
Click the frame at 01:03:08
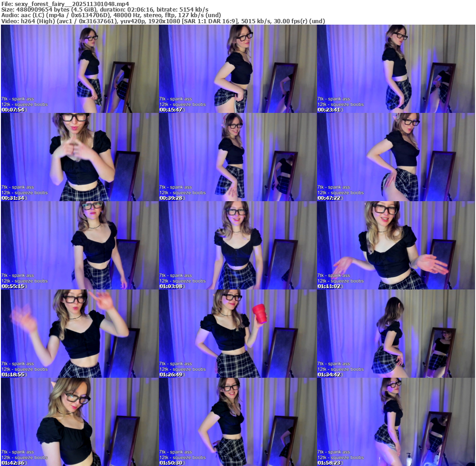[238, 245]
